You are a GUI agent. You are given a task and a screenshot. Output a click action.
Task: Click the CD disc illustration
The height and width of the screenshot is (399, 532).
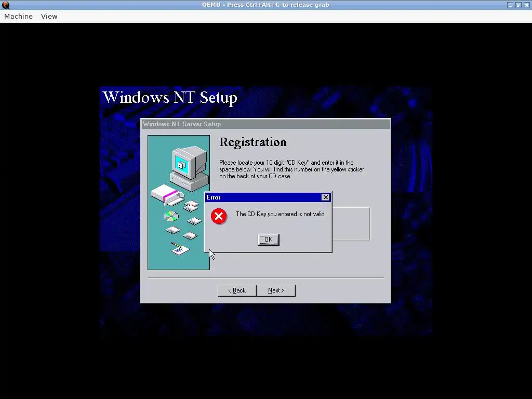(171, 216)
